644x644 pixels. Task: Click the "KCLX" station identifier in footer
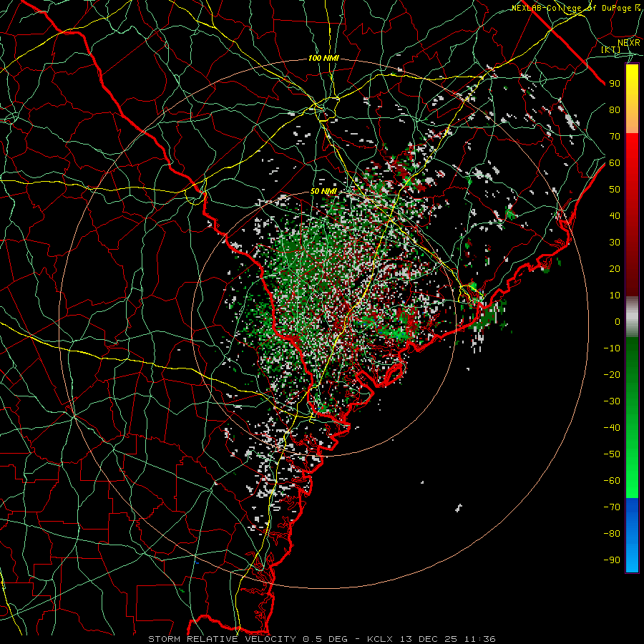tap(380, 639)
